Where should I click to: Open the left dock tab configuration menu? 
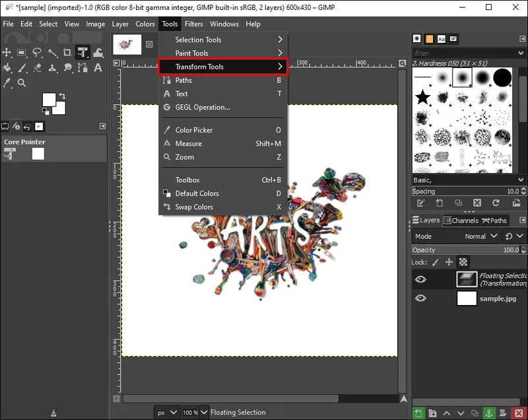pyautogui.click(x=103, y=126)
